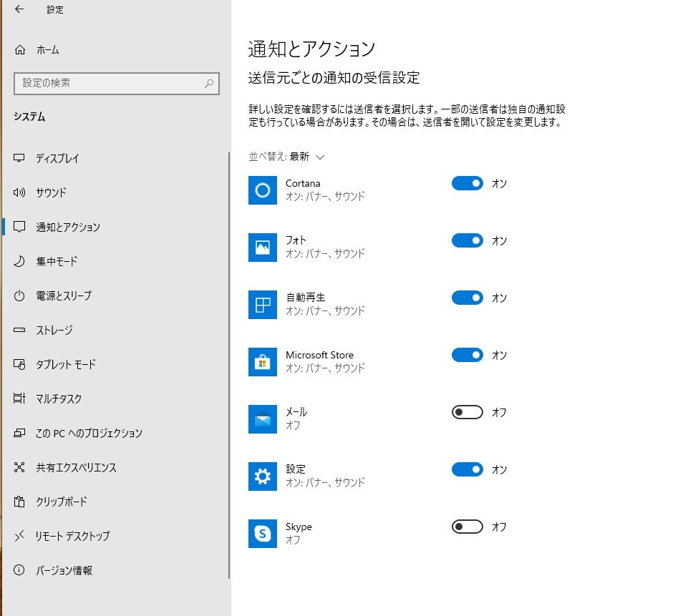Open Microsoft Store notification details
Viewport: 673px width, 616px height.
(325, 361)
